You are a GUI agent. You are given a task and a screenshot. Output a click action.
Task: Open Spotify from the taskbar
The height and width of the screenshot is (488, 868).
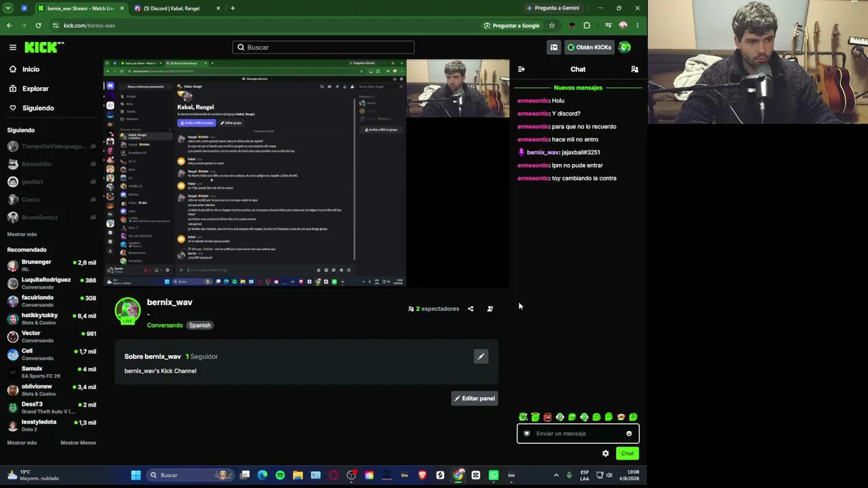(280, 475)
